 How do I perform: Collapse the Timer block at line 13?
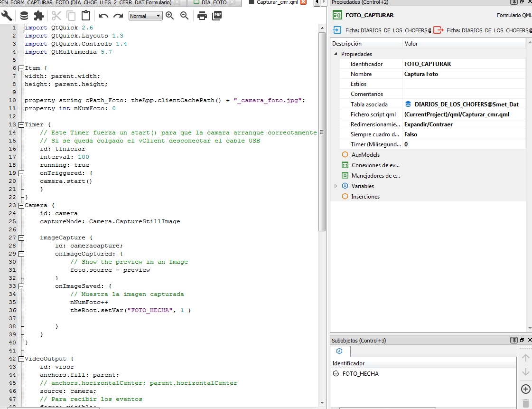pyautogui.click(x=21, y=124)
